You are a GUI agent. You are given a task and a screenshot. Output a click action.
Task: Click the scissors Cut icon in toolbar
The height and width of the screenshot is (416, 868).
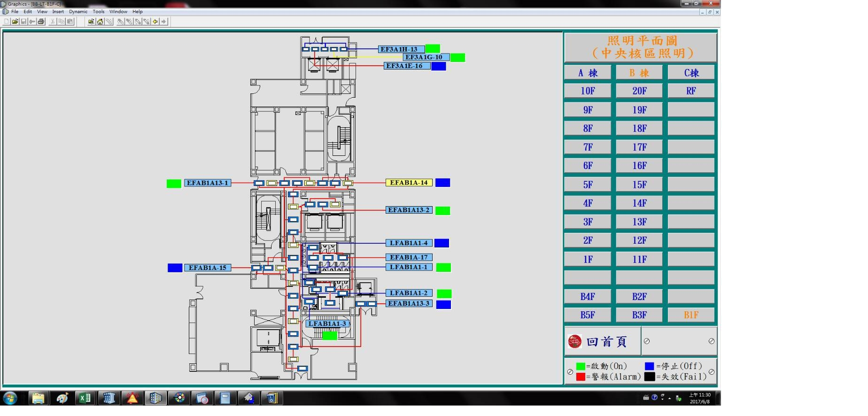click(x=53, y=22)
